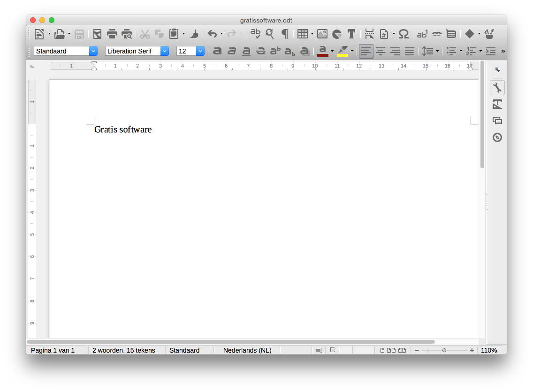Click the 110% zoom level
This screenshot has width=533, height=392.
tap(488, 350)
